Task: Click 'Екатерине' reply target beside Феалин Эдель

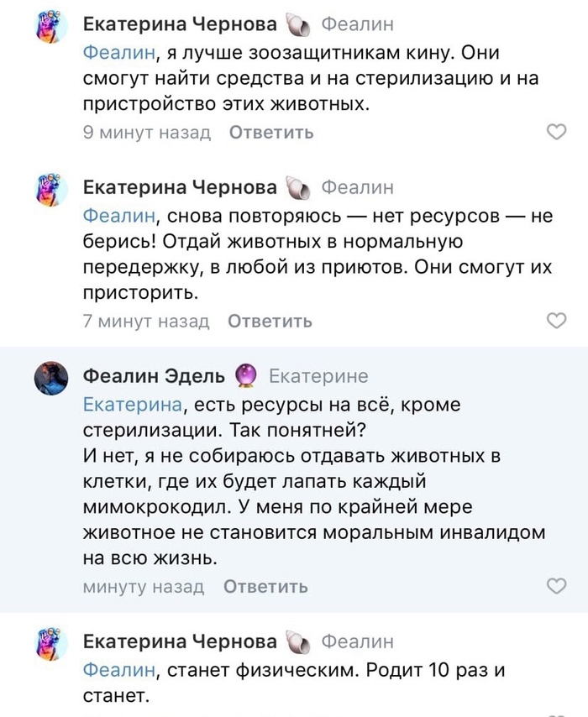Action: [318, 377]
